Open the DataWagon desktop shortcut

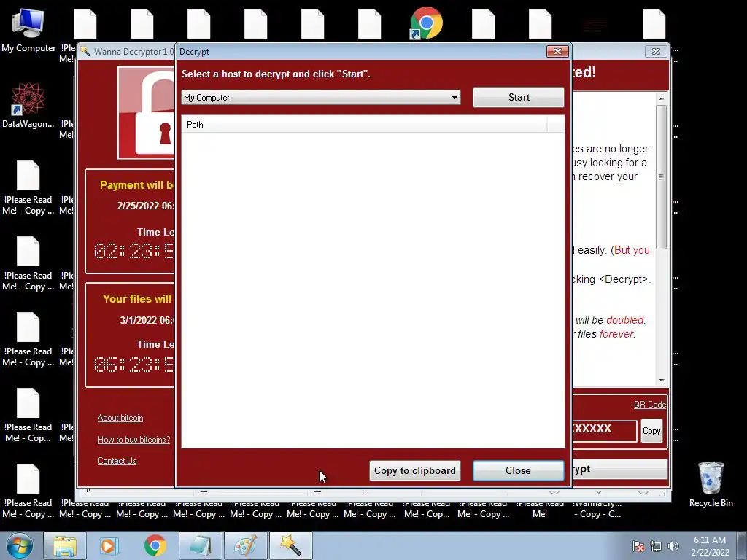pyautogui.click(x=28, y=105)
